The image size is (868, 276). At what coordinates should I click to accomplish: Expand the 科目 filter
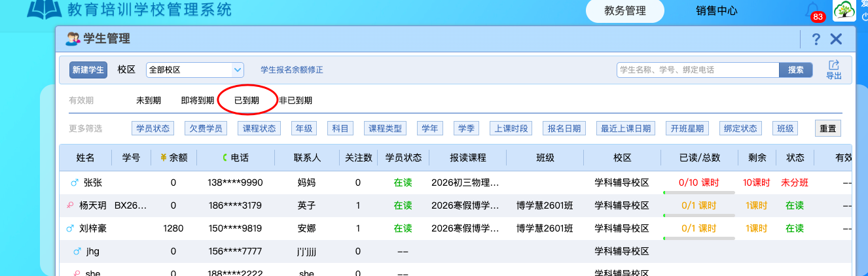coord(340,128)
